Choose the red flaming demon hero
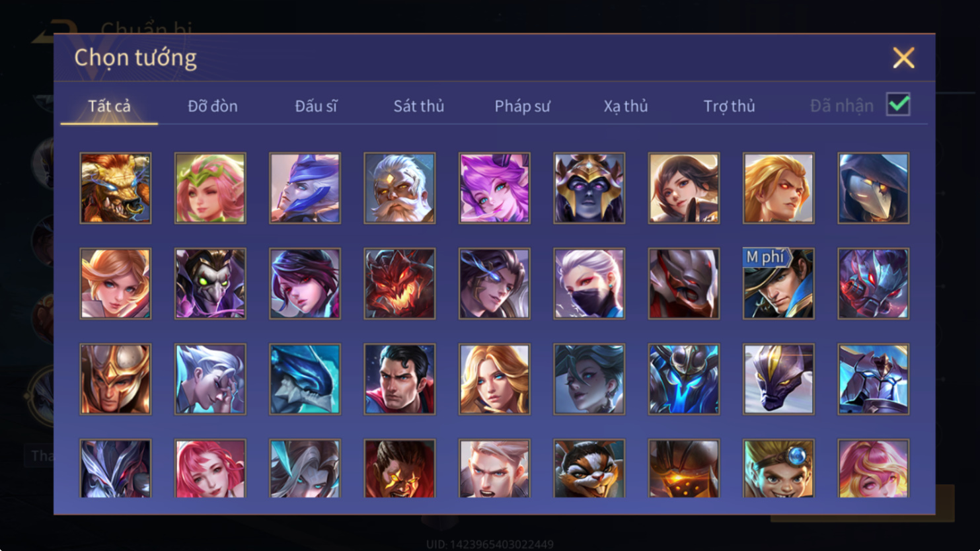Image resolution: width=980 pixels, height=551 pixels. coord(400,284)
